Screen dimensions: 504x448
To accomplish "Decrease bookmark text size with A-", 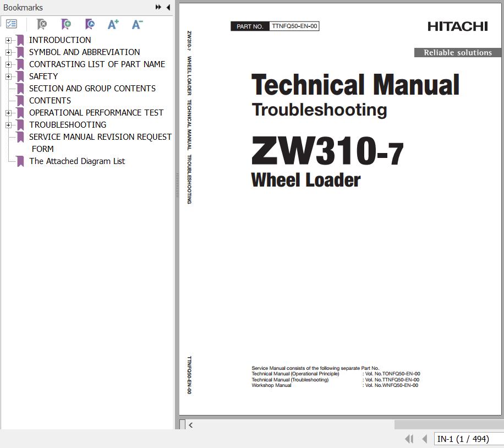I will tap(137, 24).
